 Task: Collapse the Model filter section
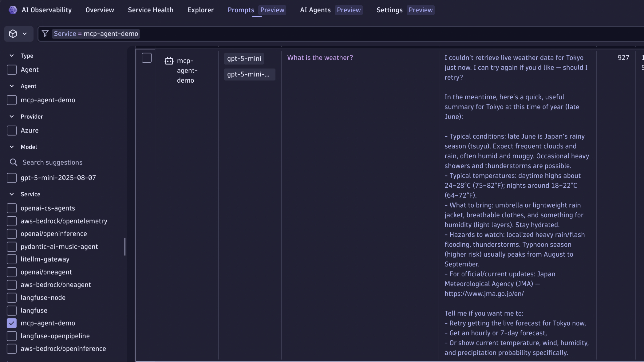coord(12,147)
